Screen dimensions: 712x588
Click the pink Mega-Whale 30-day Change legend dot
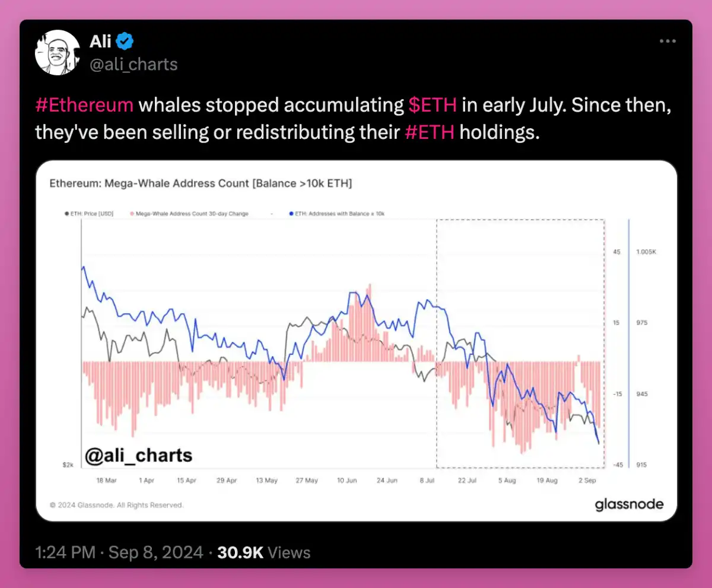[x=132, y=212]
